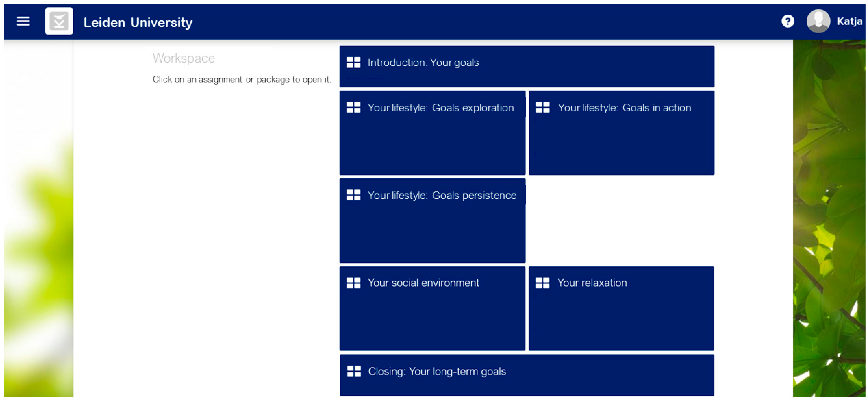Click the Leiden University logo icon
Image resolution: width=868 pixels, height=401 pixels.
pyautogui.click(x=59, y=22)
